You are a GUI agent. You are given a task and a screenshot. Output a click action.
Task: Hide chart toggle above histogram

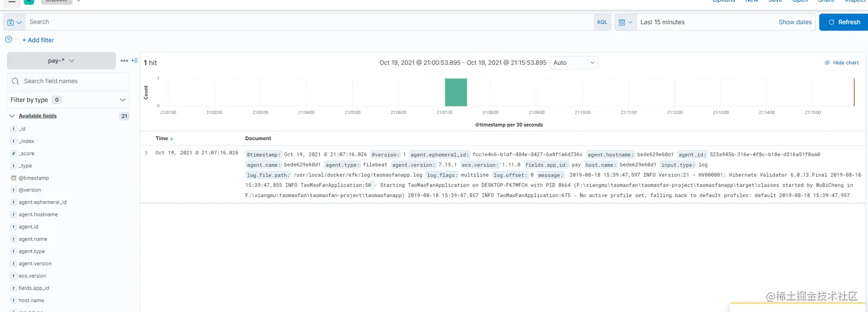pyautogui.click(x=842, y=63)
